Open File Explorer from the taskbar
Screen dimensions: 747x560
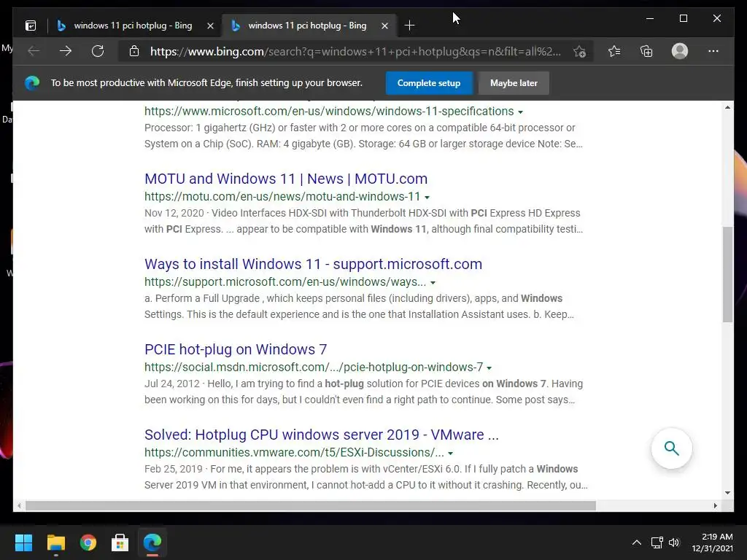pos(55,542)
